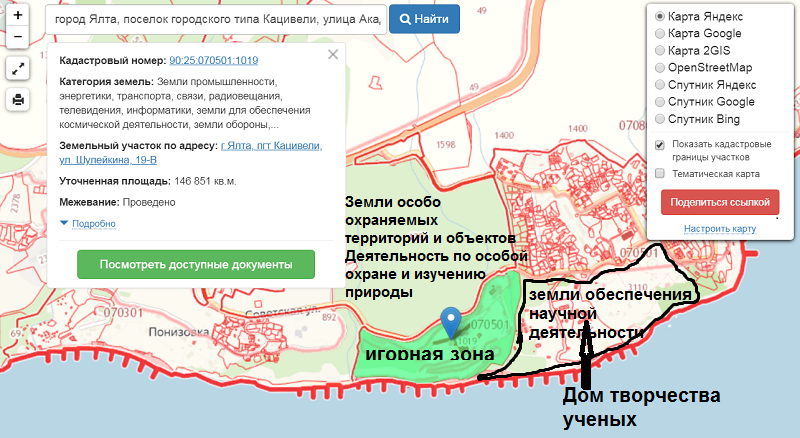Zoom out with the minus button

click(x=18, y=38)
